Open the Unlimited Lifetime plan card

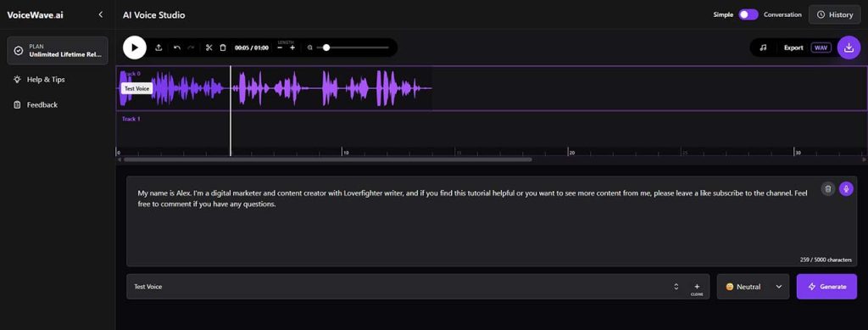pos(58,50)
